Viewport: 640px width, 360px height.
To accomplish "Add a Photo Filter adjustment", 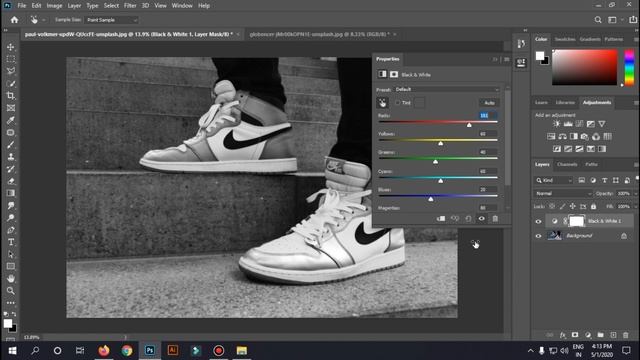I will point(584,137).
